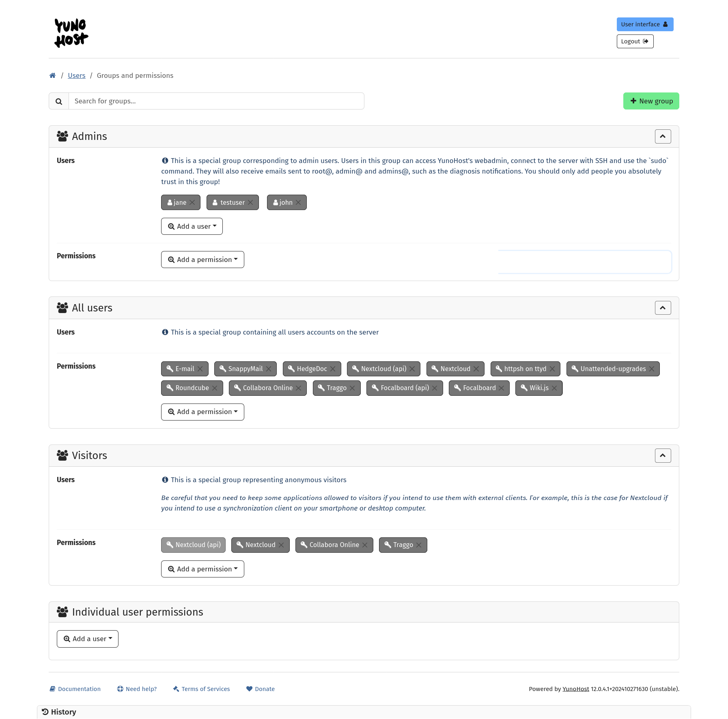Click the search magnifier icon

point(59,101)
